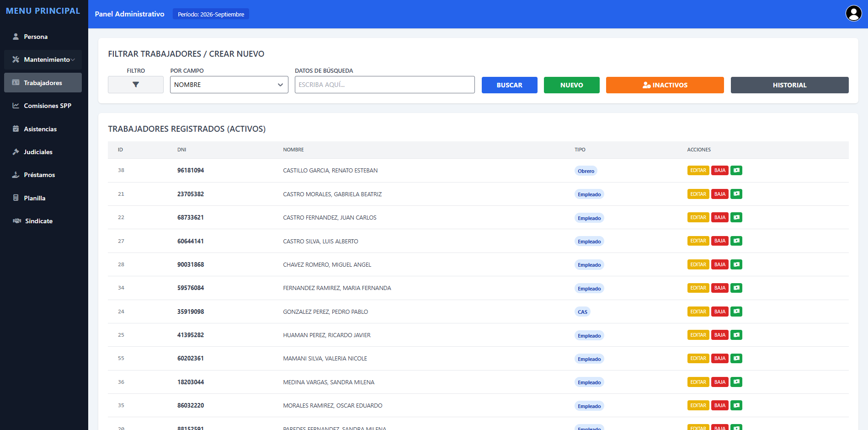This screenshot has height=430, width=868.
Task: Expand the Mantenimiento sidebar submenu
Action: coord(43,59)
